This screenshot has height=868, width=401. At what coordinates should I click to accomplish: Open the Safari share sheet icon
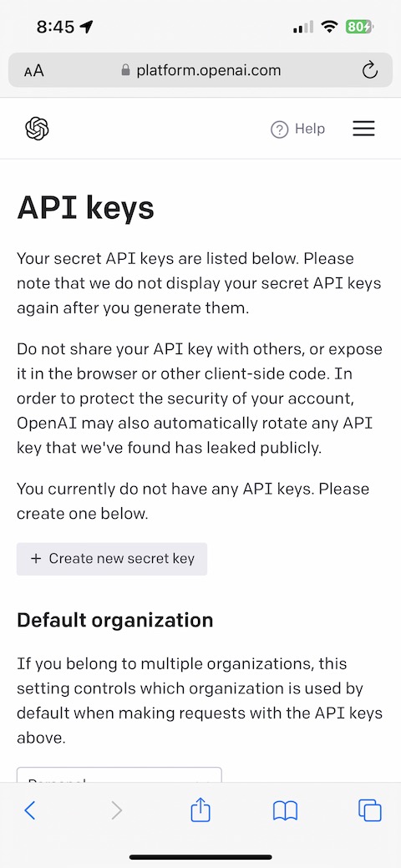click(x=200, y=810)
